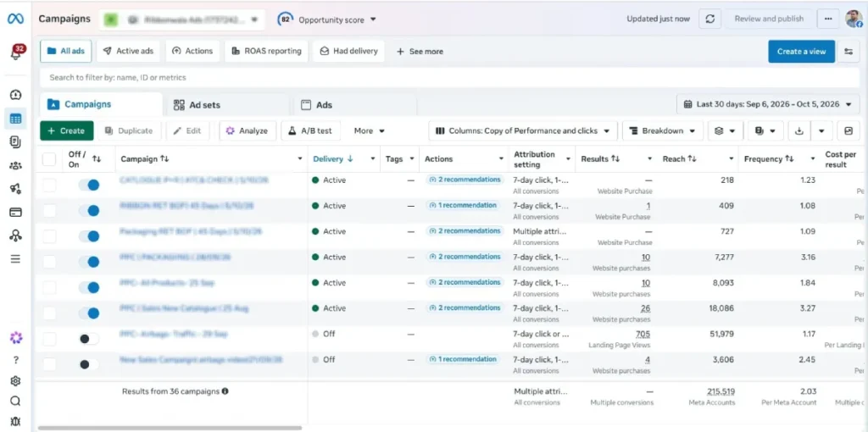Screen dimensions: 868x432
Task: Open the Last 30 days date range picker
Action: coord(768,104)
